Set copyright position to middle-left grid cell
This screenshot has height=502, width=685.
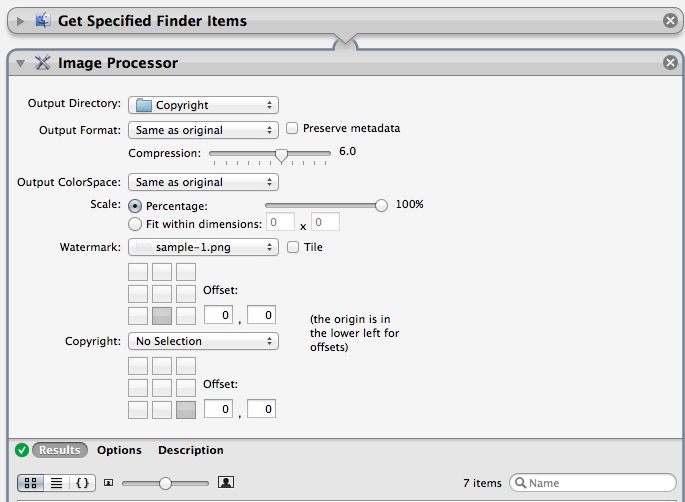point(138,388)
